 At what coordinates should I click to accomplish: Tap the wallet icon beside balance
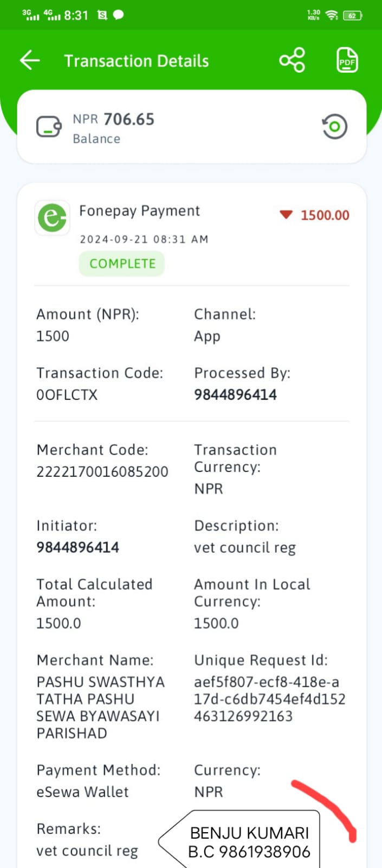pos(49,127)
